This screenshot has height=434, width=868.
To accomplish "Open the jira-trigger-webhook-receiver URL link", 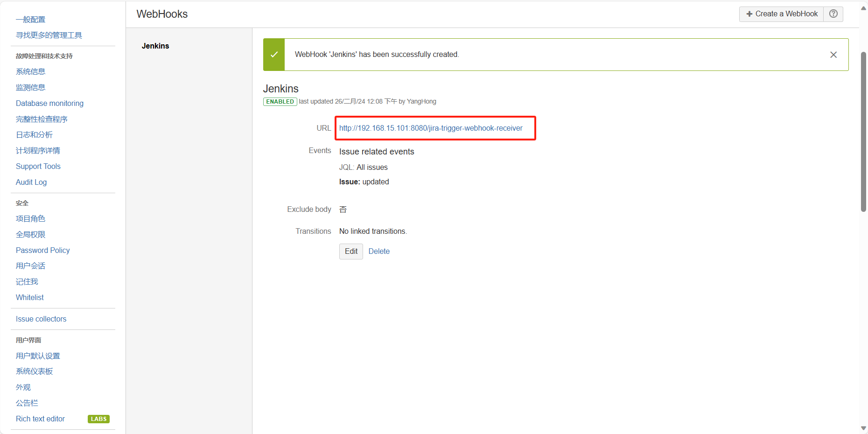I will [x=431, y=128].
